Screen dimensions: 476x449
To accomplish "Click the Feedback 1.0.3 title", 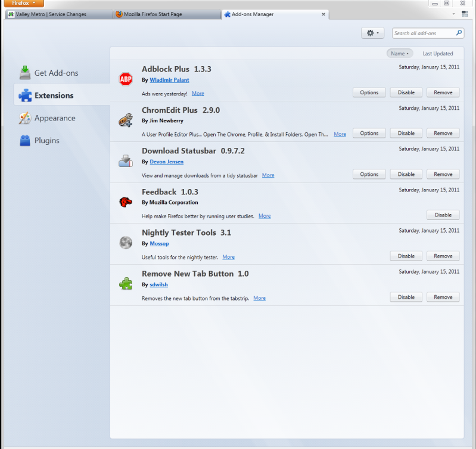I will 170,191.
